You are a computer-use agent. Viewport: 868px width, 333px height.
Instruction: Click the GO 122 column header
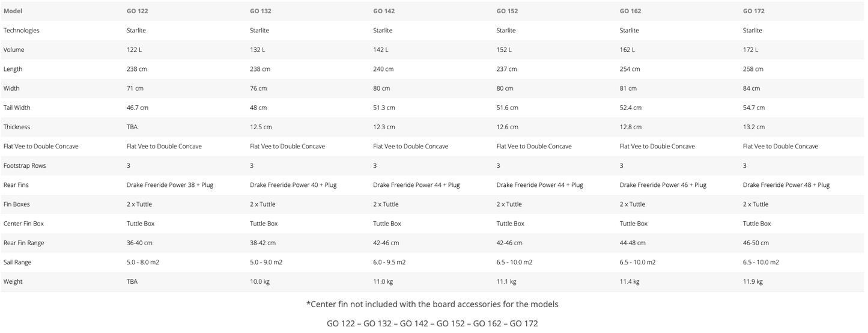point(138,11)
